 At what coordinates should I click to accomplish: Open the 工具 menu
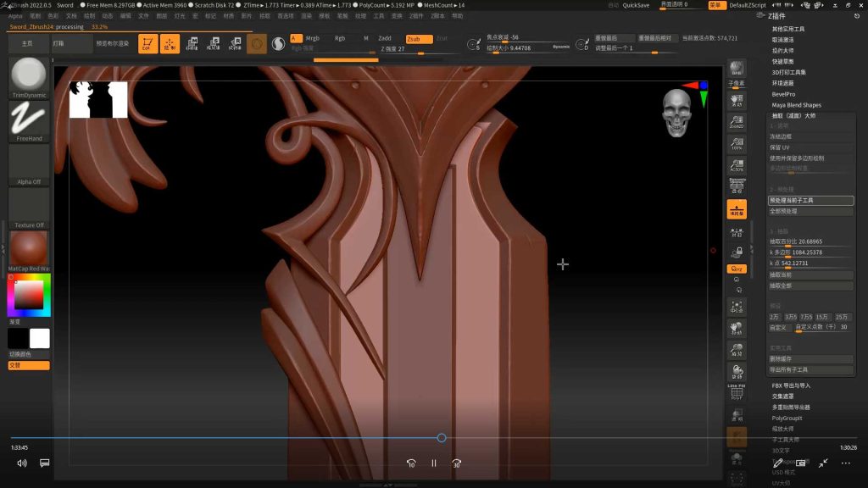pos(379,16)
